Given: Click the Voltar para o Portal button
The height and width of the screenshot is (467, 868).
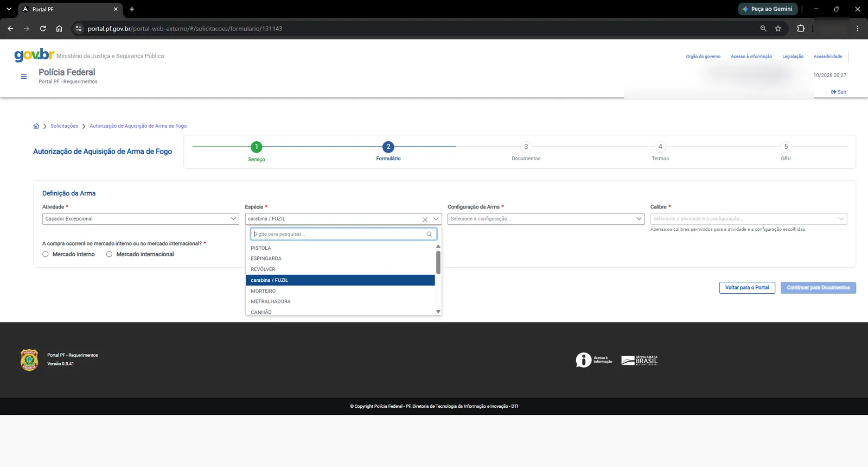Looking at the screenshot, I should tap(747, 288).
